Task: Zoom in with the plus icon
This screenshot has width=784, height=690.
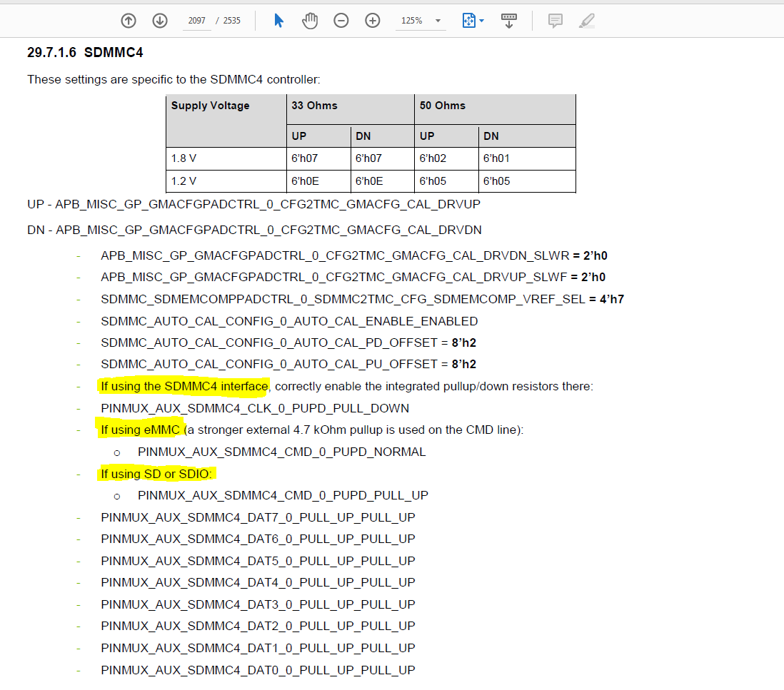Action: tap(373, 21)
